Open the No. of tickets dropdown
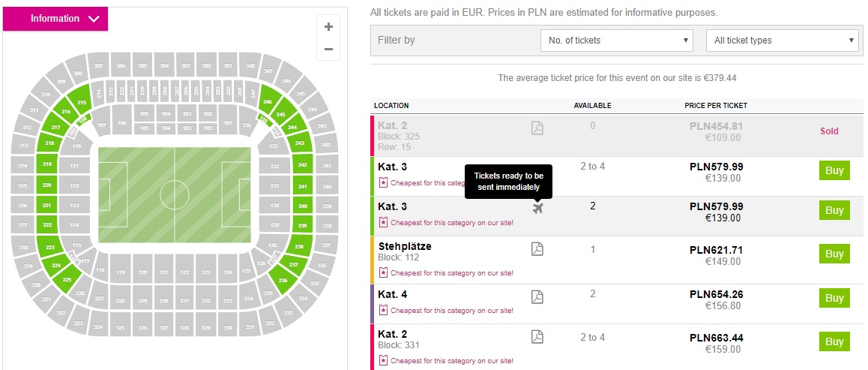The width and height of the screenshot is (868, 370). coord(617,41)
